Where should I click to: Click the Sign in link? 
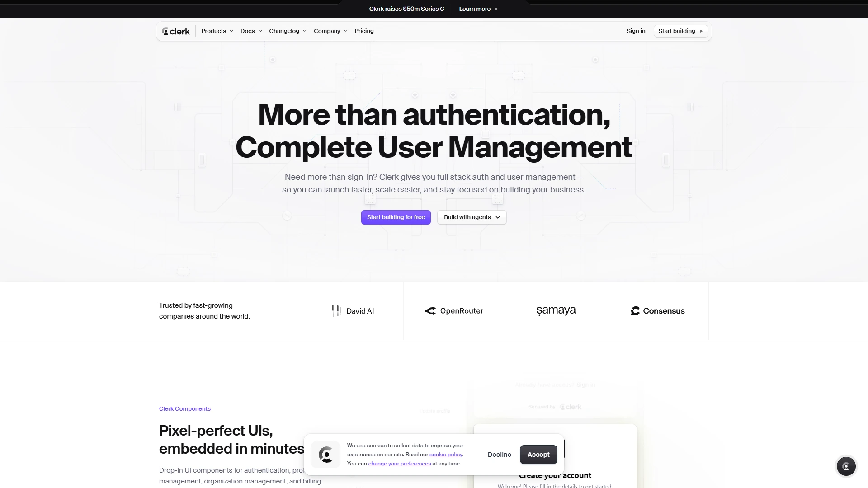(636, 31)
